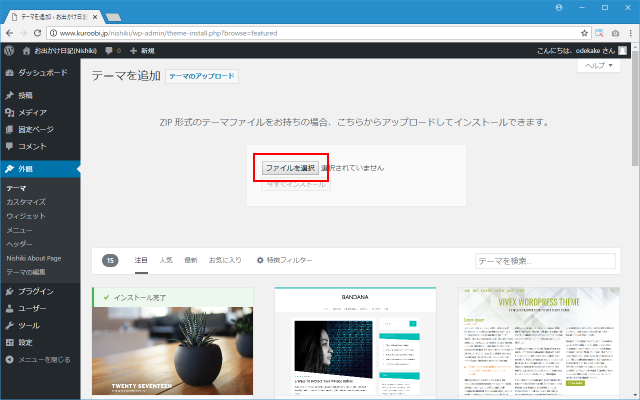
Task: Open the Chrome three-dot menu
Action: [x=631, y=33]
